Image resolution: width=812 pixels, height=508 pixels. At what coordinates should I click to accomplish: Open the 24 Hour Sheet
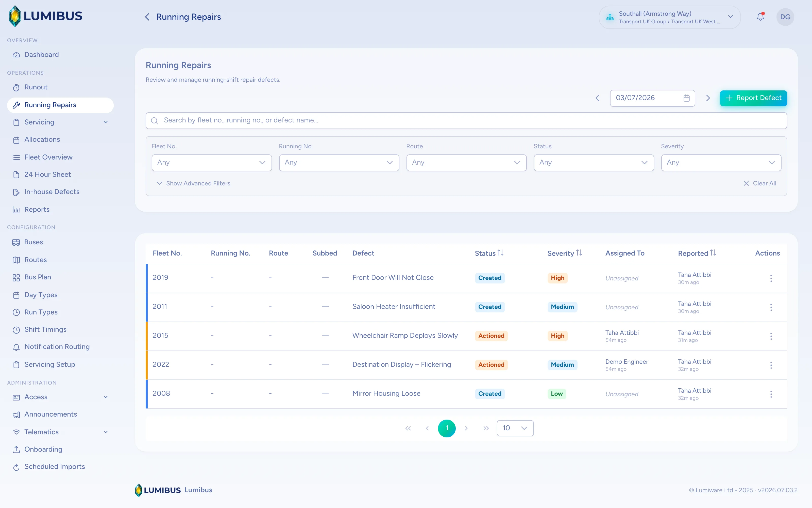click(x=60, y=174)
